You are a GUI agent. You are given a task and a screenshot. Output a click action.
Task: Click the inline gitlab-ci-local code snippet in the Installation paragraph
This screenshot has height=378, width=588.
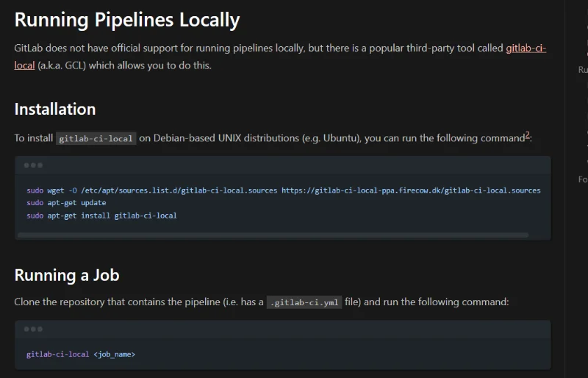tap(96, 138)
